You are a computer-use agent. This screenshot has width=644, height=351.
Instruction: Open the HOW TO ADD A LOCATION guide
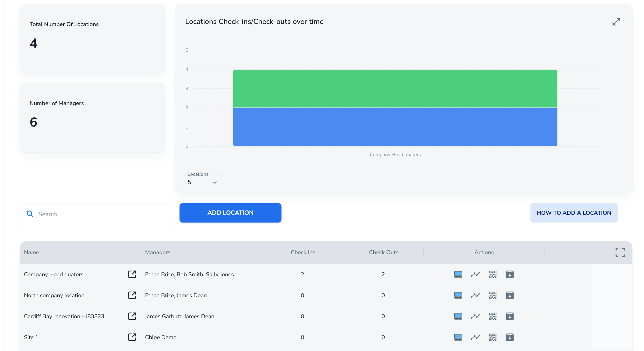(x=574, y=213)
